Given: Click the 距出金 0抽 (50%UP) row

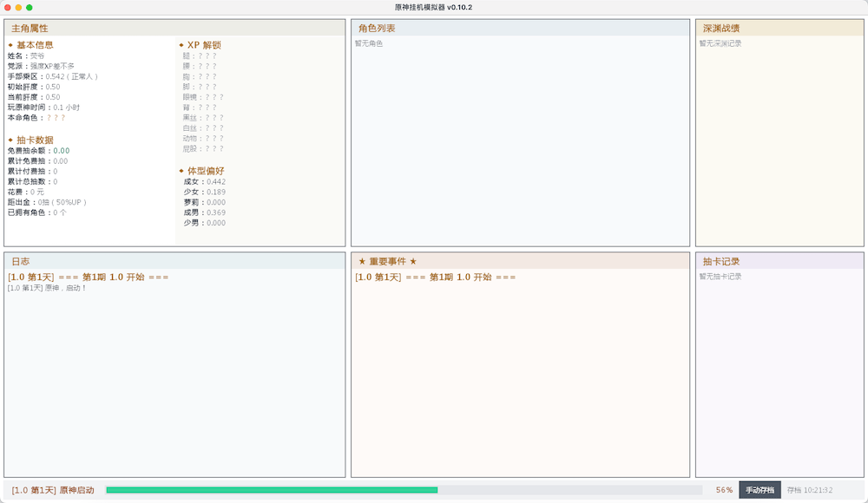Looking at the screenshot, I should click(47, 203).
